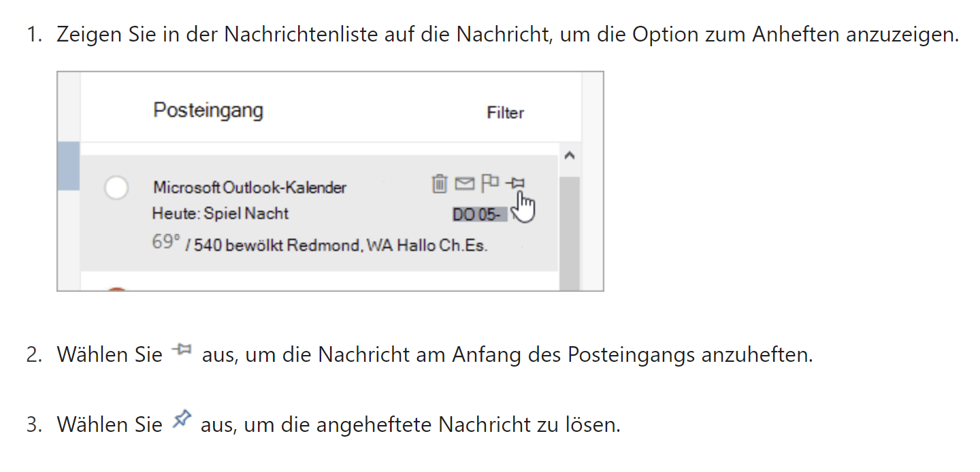Click the scrollbar up chevron

[x=570, y=155]
